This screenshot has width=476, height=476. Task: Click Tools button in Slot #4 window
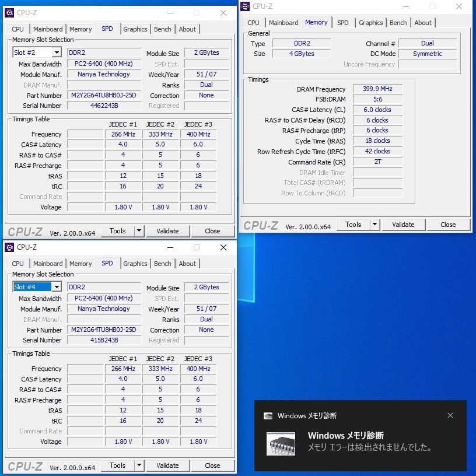117,466
